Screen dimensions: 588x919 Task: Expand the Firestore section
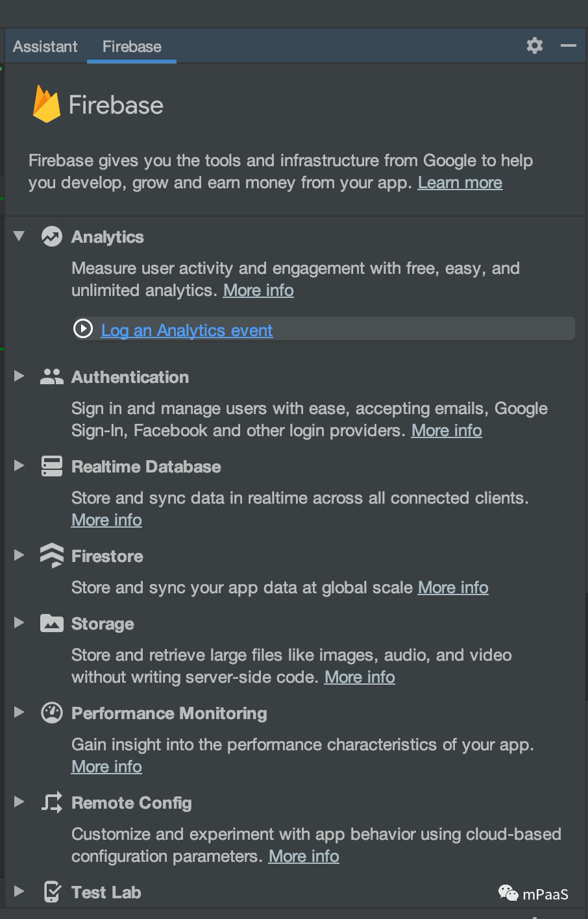click(x=19, y=556)
